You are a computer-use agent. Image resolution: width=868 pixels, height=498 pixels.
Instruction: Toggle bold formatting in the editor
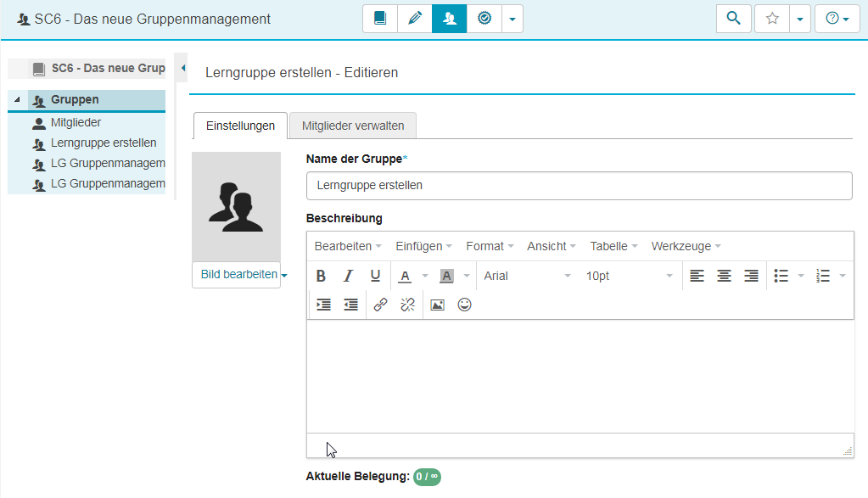click(x=321, y=276)
